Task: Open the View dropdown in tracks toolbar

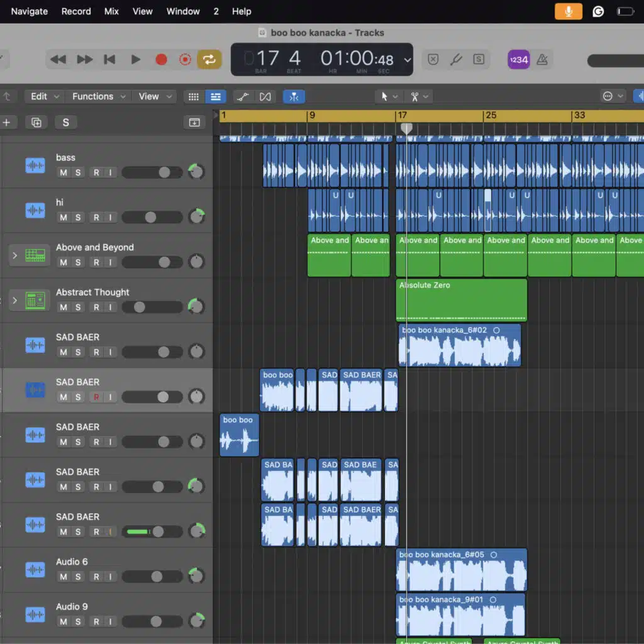Action: (155, 96)
